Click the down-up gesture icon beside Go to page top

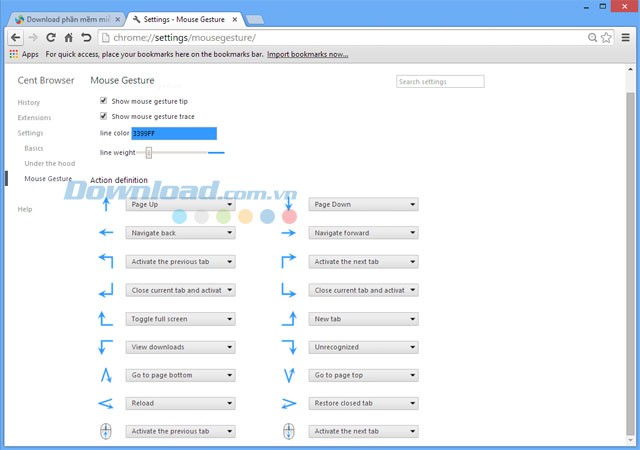[x=289, y=375]
